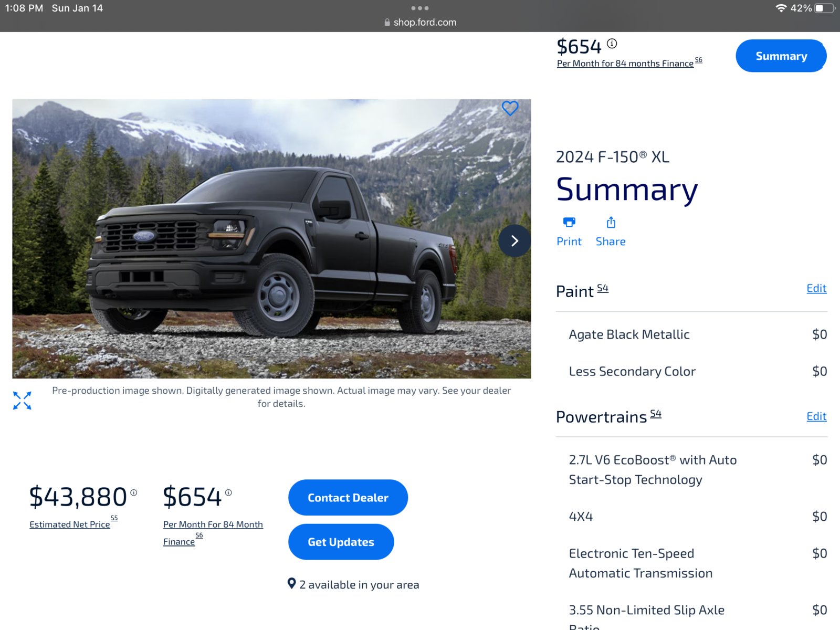Edit the Powertrains selection
The width and height of the screenshot is (840, 630).
click(816, 416)
